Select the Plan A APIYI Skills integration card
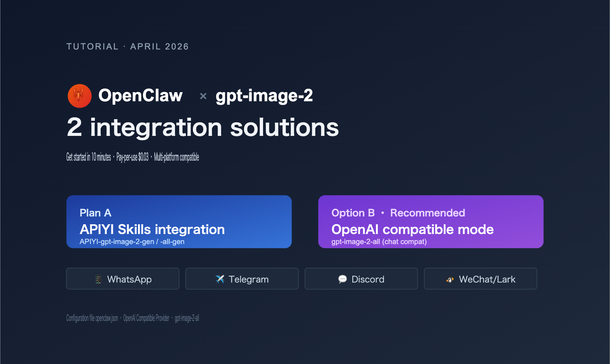Image resolution: width=610 pixels, height=364 pixels. click(179, 222)
